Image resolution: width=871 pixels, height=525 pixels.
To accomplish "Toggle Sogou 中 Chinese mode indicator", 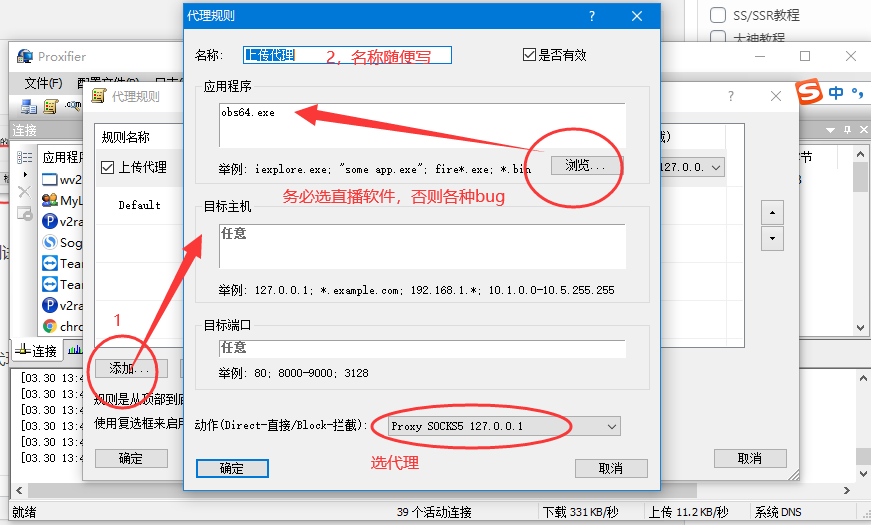I will click(835, 92).
